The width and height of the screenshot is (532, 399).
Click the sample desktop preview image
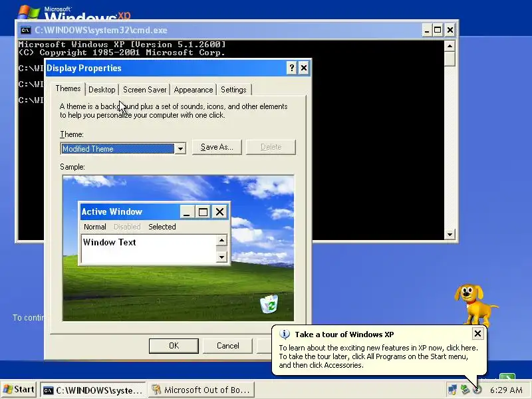[x=178, y=248]
